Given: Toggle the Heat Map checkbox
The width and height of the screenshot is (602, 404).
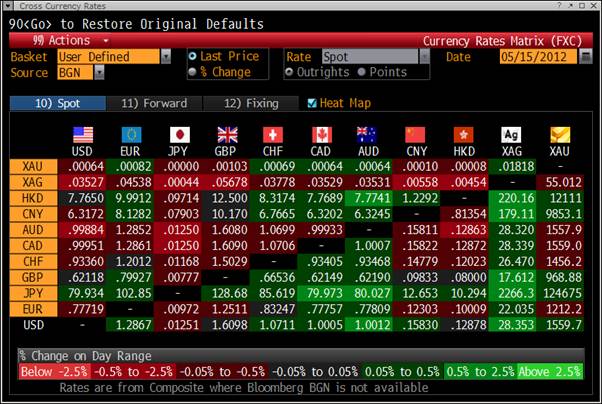Looking at the screenshot, I should tap(312, 103).
